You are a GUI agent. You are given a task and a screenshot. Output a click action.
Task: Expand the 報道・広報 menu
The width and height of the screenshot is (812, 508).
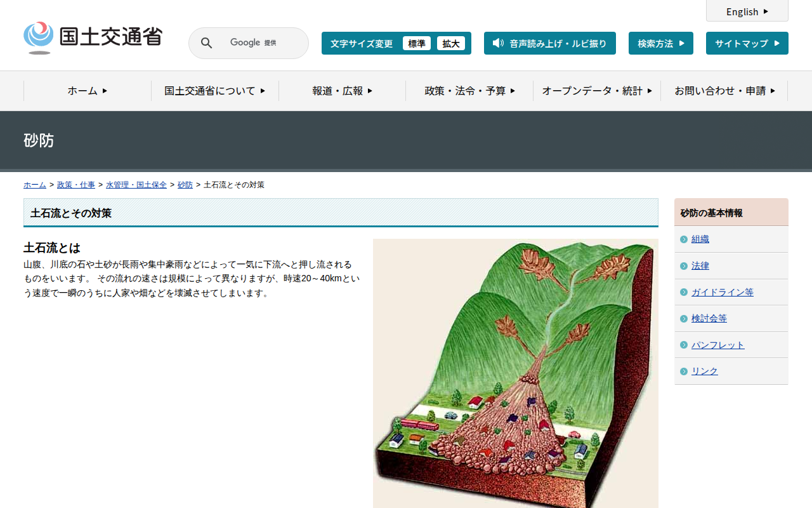(x=343, y=91)
